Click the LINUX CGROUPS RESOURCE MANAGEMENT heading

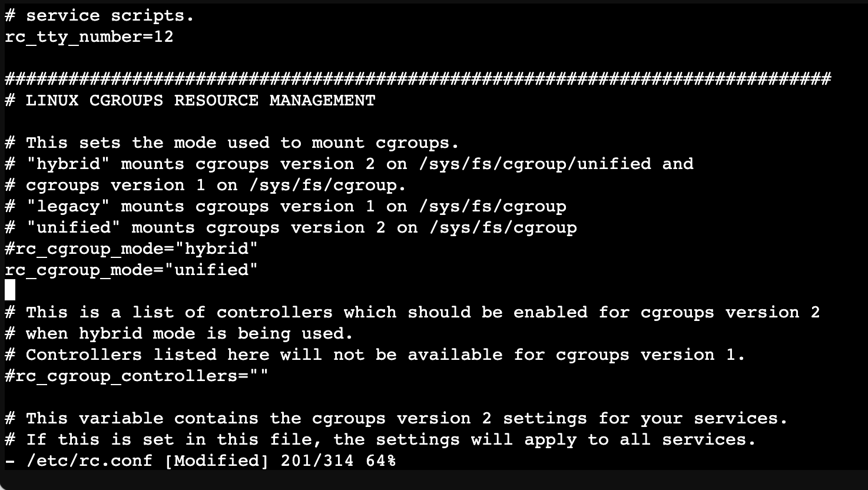[x=200, y=101]
